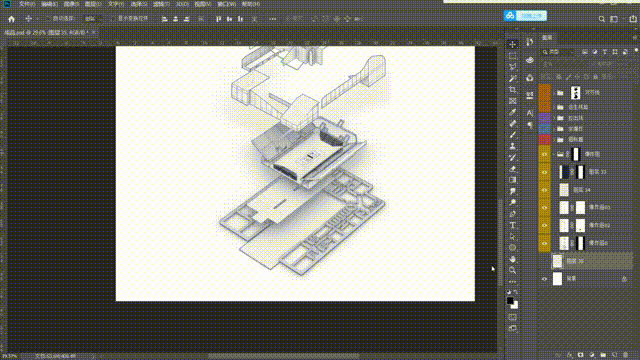
Task: Click the foreground color swatch
Action: pyautogui.click(x=510, y=301)
